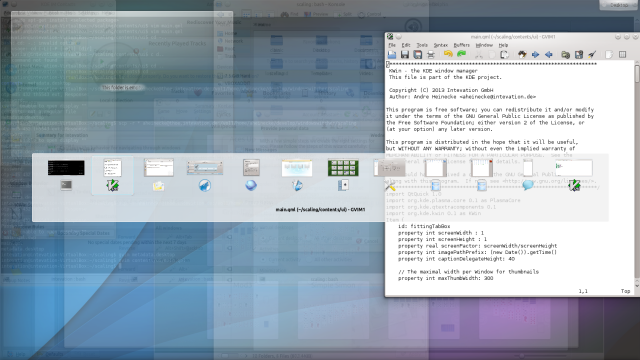Click the '1,1' cursor position in GVim status
640x360 pixels.
point(583,291)
